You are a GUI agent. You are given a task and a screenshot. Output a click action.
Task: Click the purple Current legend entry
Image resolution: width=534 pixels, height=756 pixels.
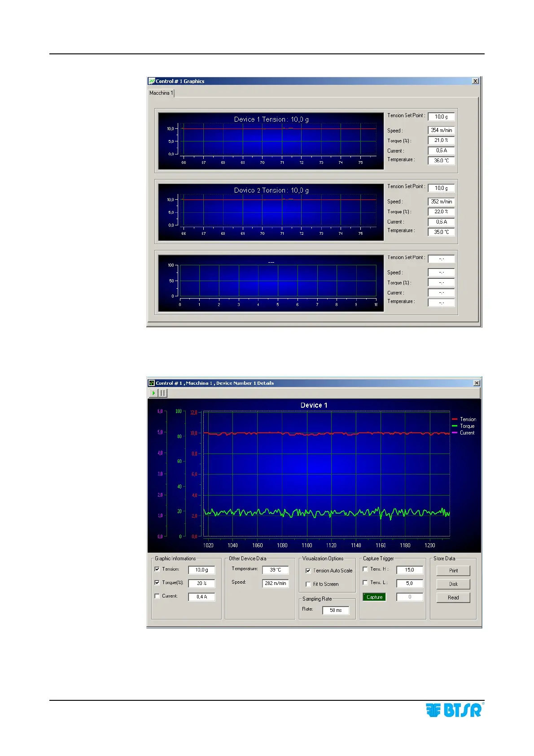pos(463,433)
